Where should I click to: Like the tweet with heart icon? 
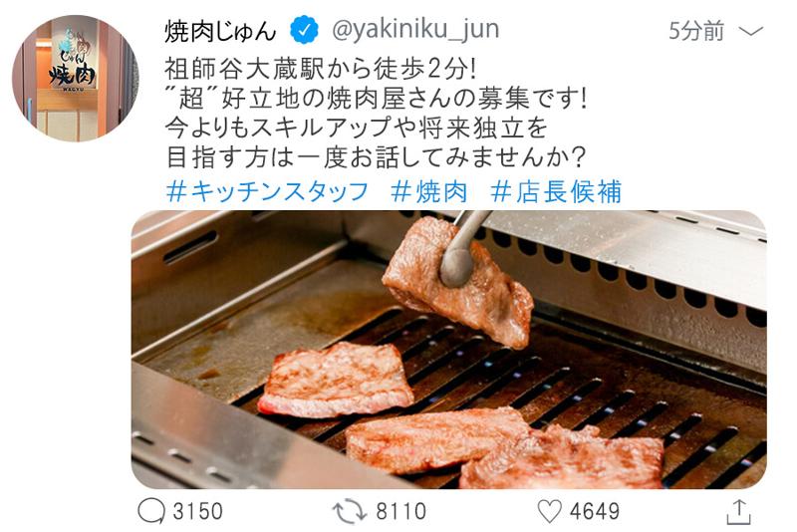coord(550,511)
